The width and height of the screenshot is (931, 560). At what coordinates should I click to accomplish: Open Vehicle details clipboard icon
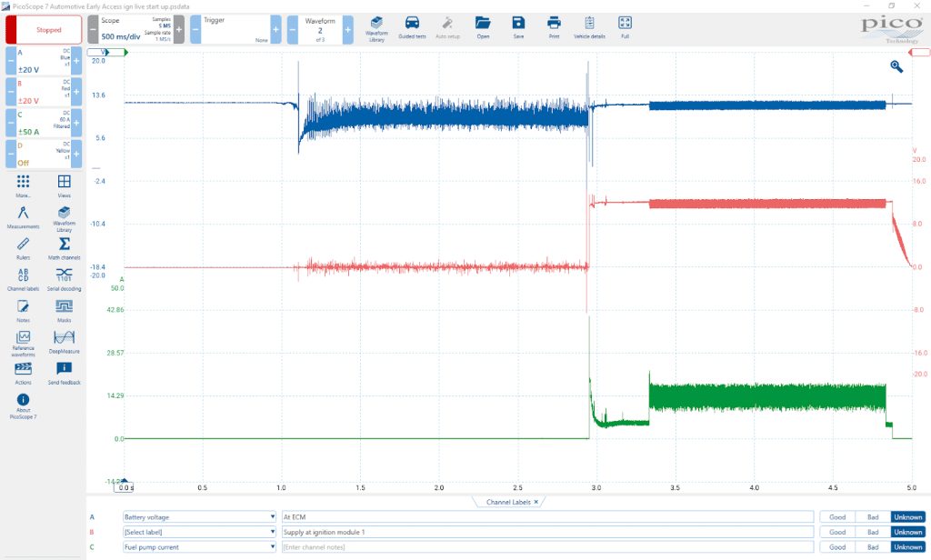pos(589,28)
